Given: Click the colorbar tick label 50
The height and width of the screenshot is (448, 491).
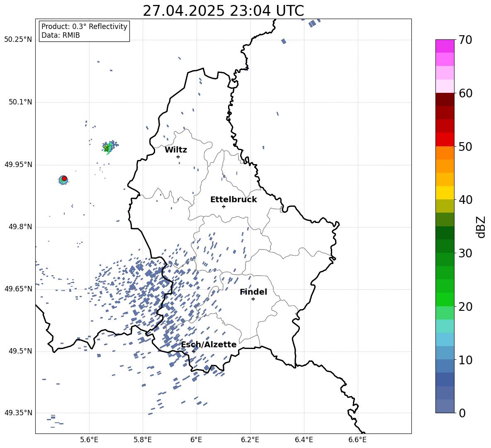Looking at the screenshot, I should (x=465, y=146).
